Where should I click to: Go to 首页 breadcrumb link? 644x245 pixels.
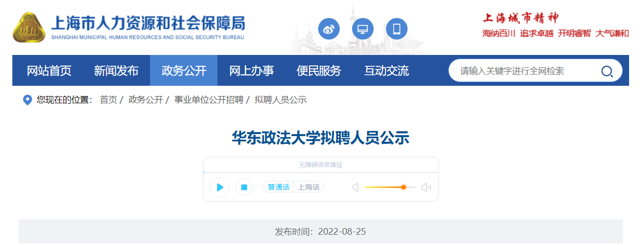pos(108,100)
